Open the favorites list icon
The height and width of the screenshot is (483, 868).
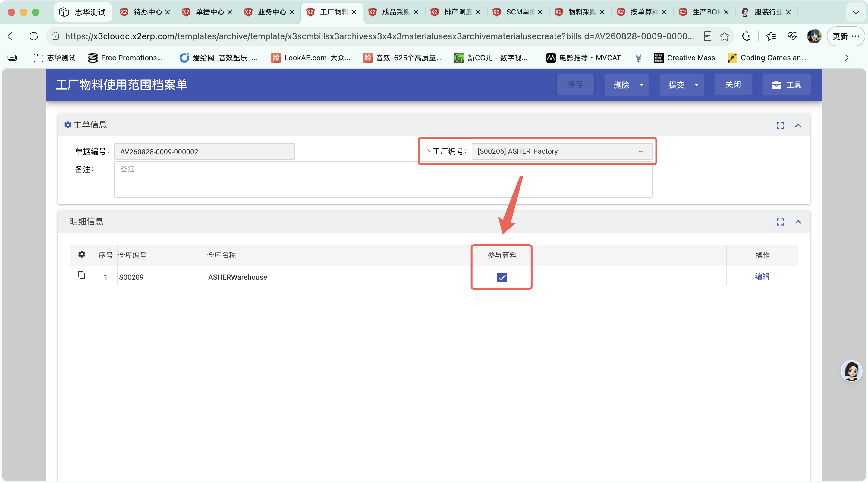click(x=771, y=36)
